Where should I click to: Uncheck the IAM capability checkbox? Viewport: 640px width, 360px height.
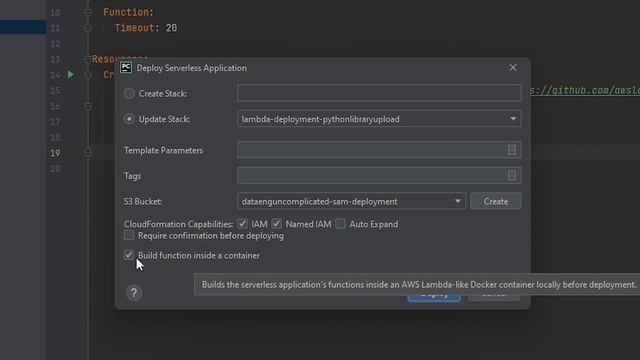click(242, 224)
